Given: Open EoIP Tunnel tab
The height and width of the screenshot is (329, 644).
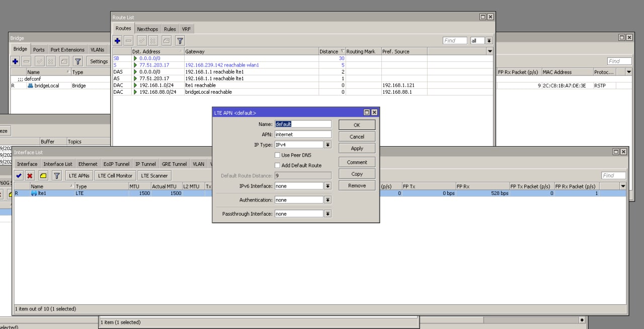Looking at the screenshot, I should pyautogui.click(x=116, y=164).
